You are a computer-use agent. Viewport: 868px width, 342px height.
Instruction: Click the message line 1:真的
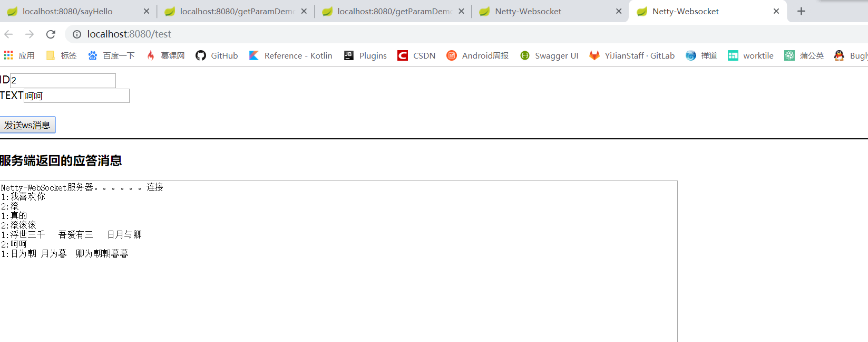pos(14,216)
